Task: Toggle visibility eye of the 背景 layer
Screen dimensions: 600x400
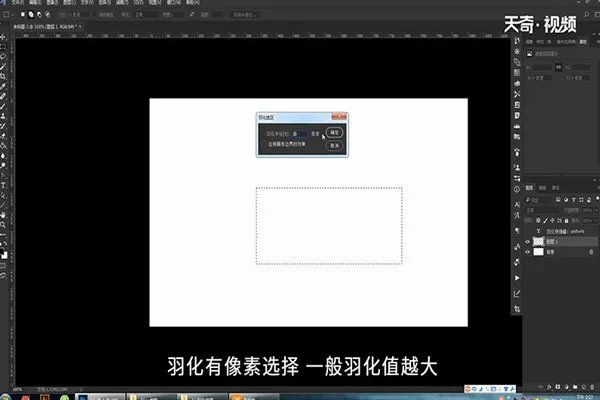Action: 528,252
